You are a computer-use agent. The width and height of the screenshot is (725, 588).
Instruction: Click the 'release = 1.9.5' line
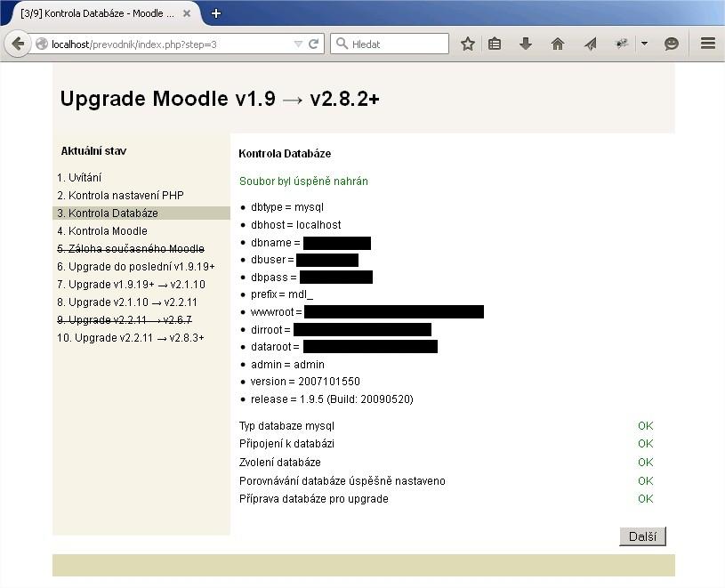click(x=332, y=399)
